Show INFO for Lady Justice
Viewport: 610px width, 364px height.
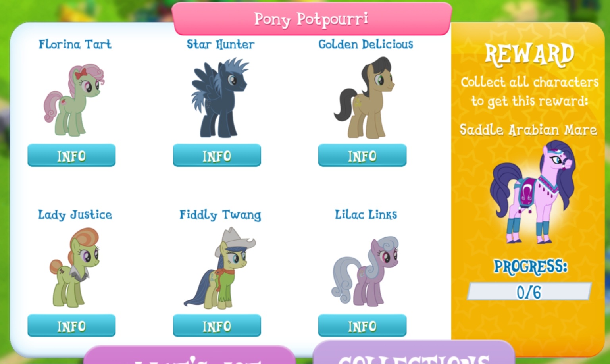pos(71,325)
